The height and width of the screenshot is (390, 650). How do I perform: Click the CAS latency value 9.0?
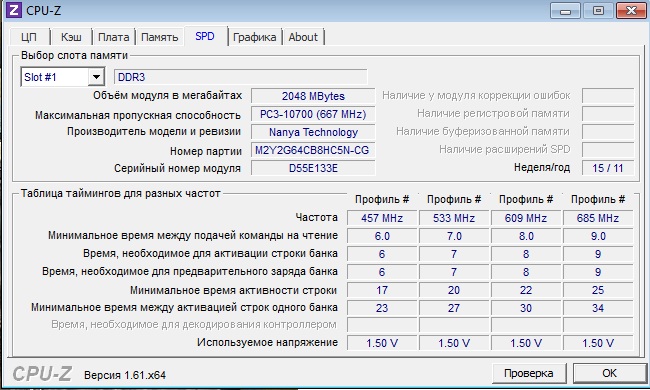coord(598,236)
